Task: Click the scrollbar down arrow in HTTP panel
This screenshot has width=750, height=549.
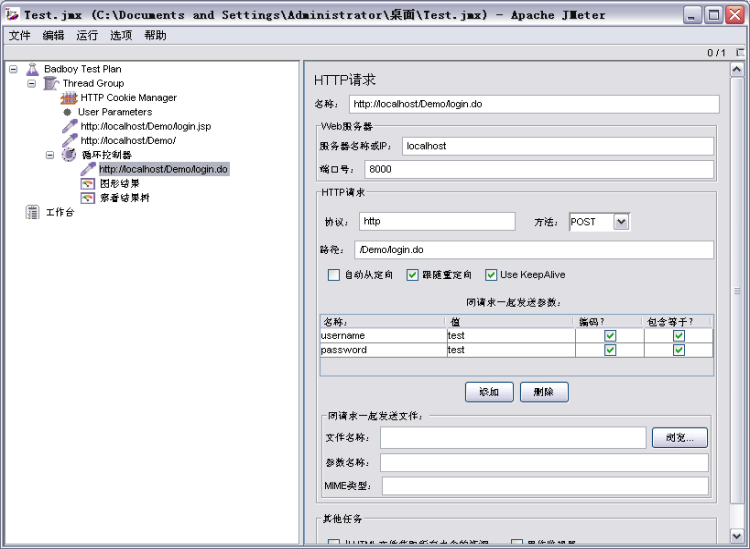Action: point(737,536)
